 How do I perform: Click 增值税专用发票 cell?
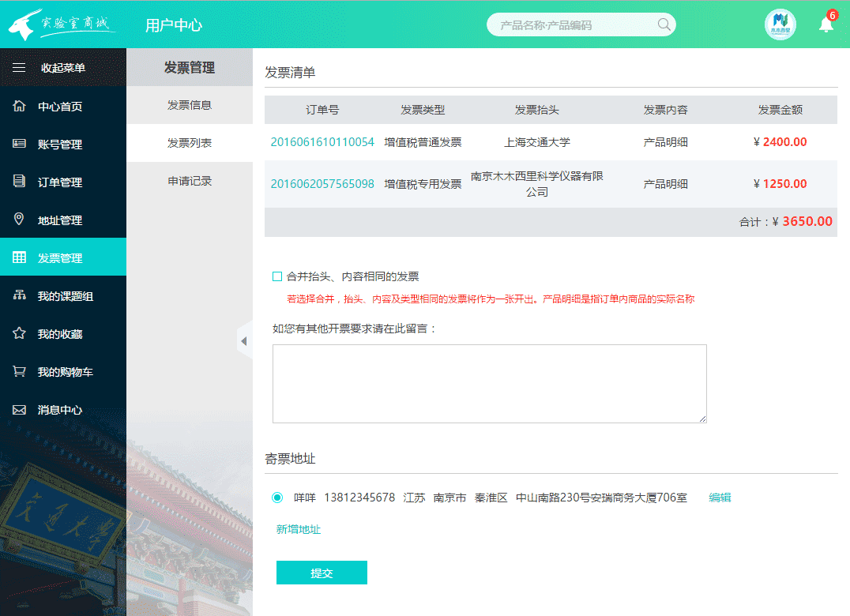click(423, 184)
